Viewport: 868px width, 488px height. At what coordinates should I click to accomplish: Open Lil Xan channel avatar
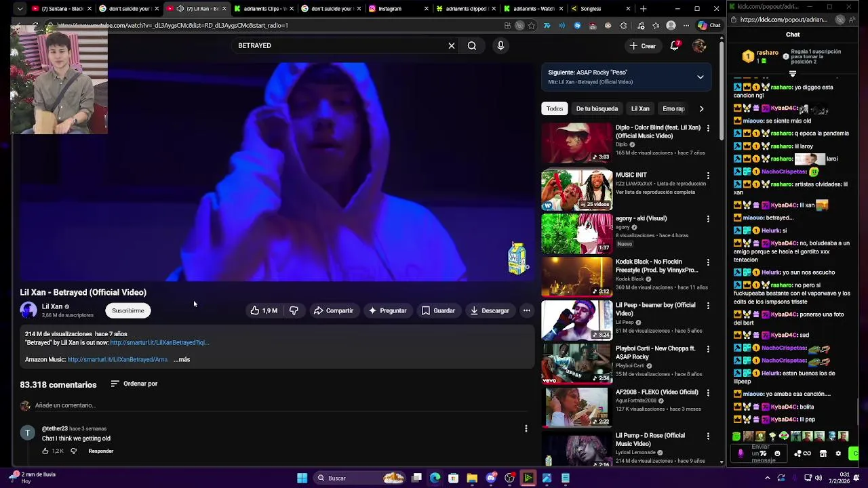(28, 310)
